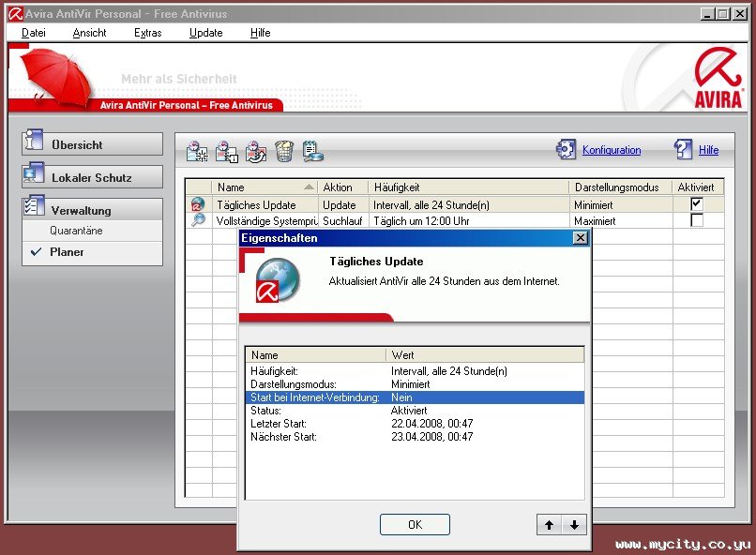Screen dimensions: 756x555
Task: Select the Vollständige Systemprü job name
Action: pos(266,220)
